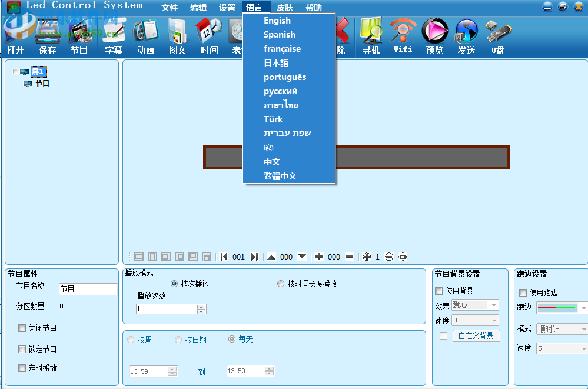588x389 pixels.
Task: Click the 节目名称 input field
Action: point(88,289)
